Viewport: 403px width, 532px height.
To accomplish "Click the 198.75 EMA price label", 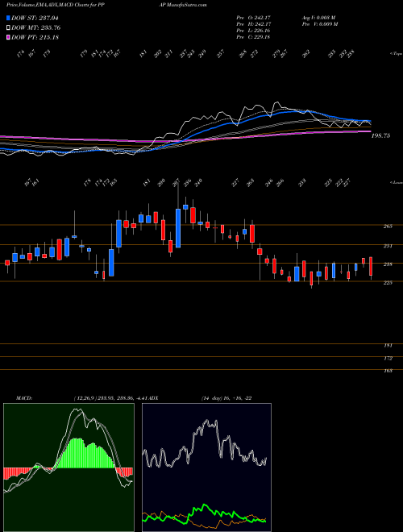I will tap(380, 135).
